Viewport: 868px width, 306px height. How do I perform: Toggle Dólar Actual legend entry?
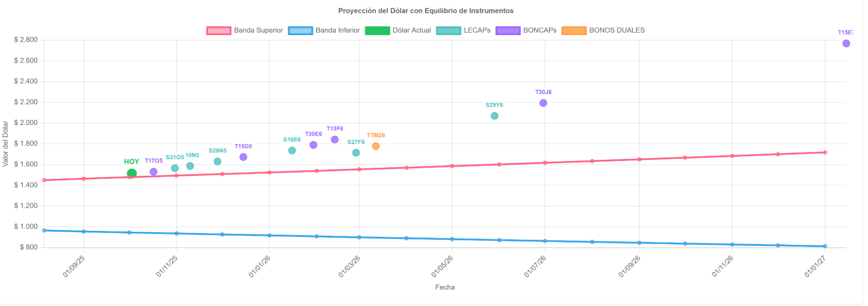(411, 30)
